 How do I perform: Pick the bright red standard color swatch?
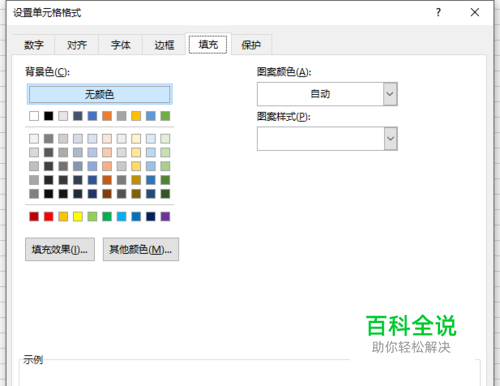click(48, 217)
